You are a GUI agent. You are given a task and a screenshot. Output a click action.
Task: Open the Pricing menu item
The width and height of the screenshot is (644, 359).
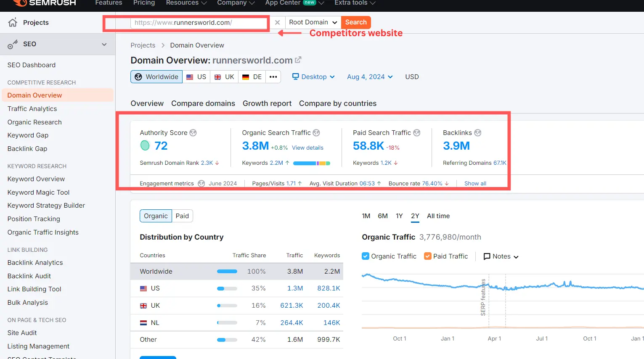point(144,3)
